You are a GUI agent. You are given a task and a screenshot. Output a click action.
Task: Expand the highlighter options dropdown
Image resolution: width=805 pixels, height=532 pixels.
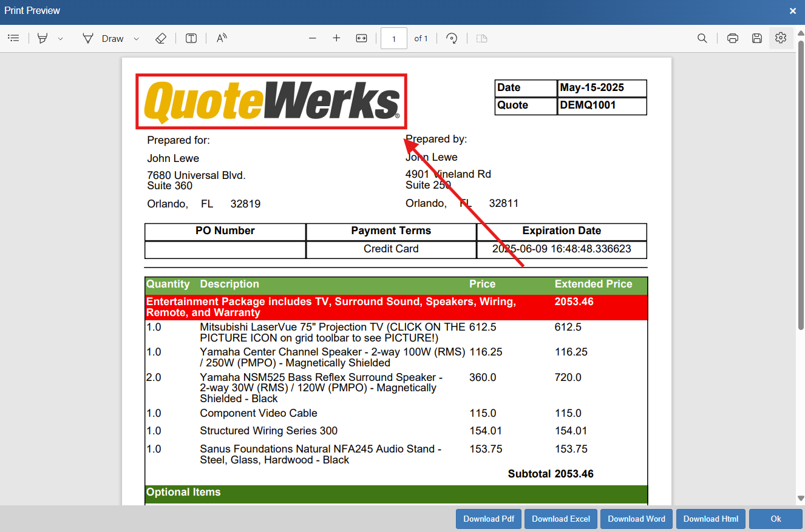click(x=60, y=39)
